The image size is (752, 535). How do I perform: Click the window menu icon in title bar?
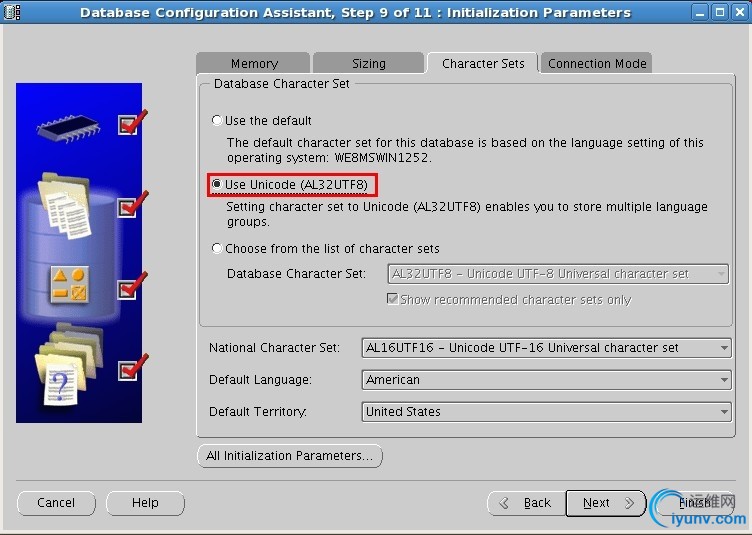coord(12,12)
